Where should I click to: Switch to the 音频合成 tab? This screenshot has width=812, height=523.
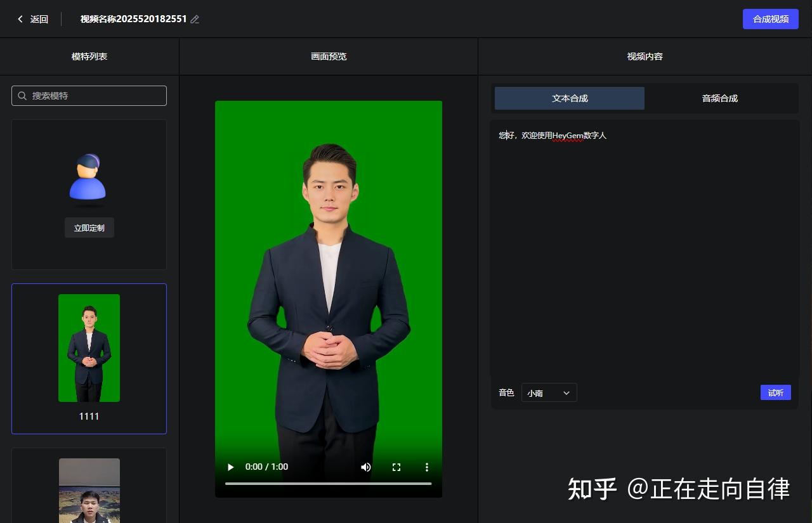(720, 98)
